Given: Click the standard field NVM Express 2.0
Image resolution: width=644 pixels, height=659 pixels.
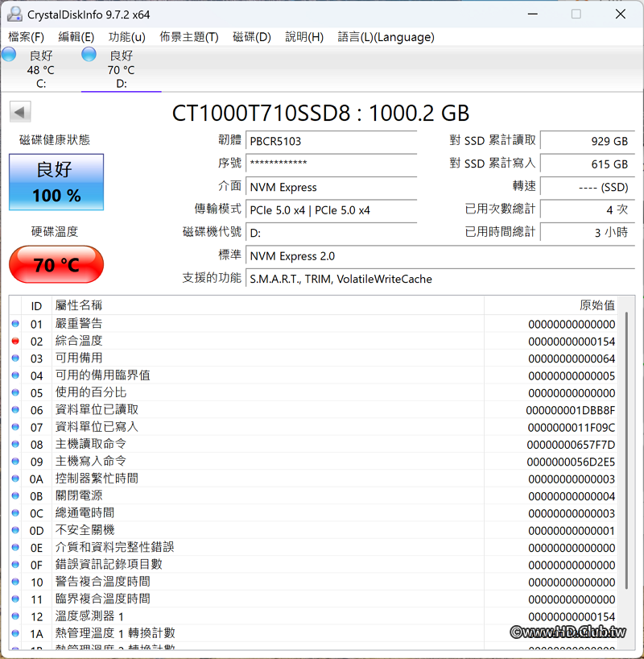Looking at the screenshot, I should tap(440, 255).
